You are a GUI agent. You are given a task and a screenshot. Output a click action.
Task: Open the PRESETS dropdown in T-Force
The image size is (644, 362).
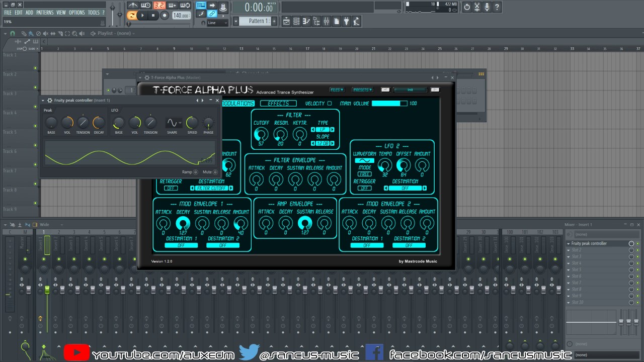pyautogui.click(x=362, y=90)
